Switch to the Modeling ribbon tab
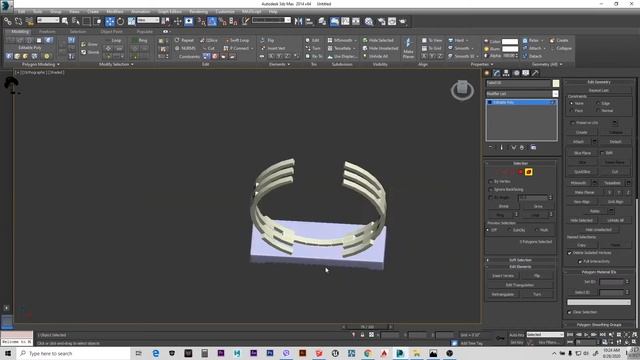The width and height of the screenshot is (640, 360). click(x=20, y=31)
